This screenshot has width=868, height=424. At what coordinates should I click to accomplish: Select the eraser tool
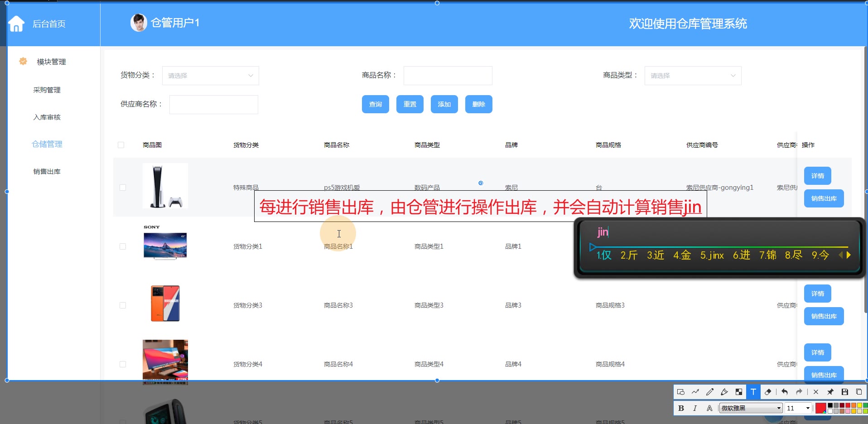coord(768,392)
